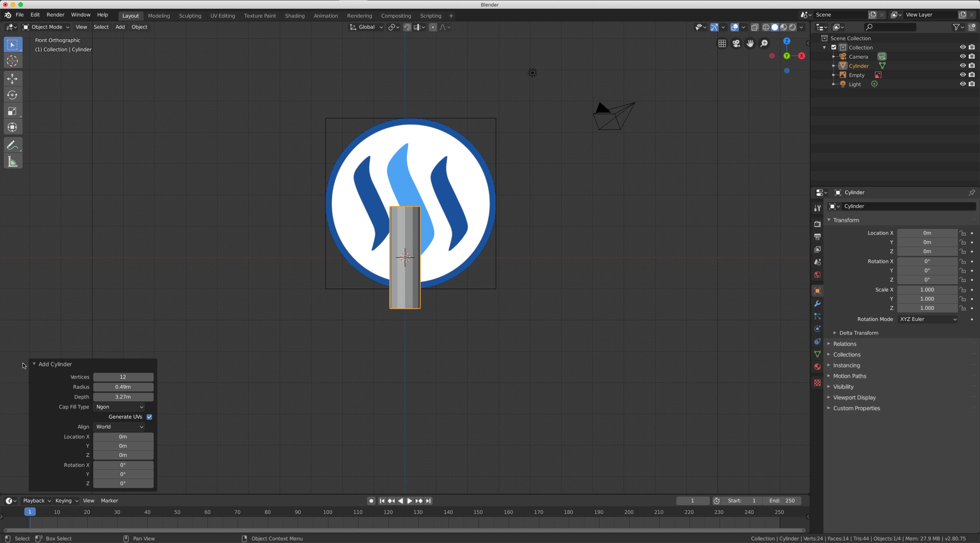Hide the Empty object in viewport
This screenshot has height=543, width=980.
(962, 75)
